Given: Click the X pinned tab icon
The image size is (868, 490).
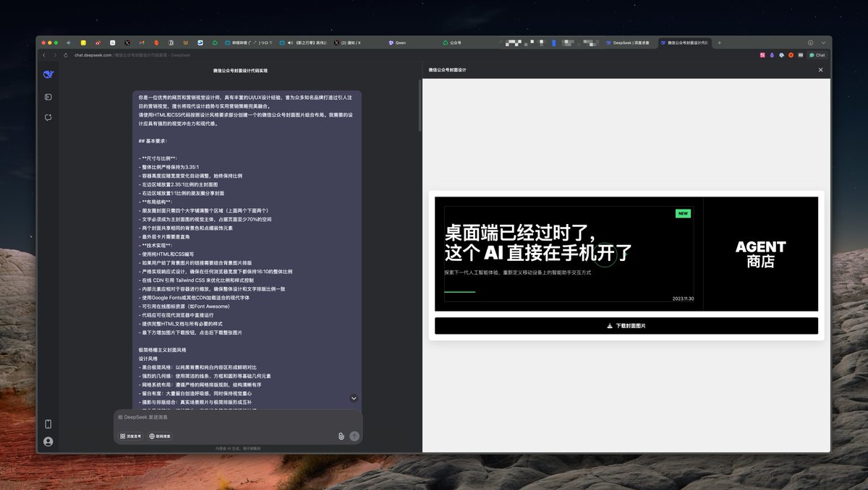Looking at the screenshot, I should point(127,43).
